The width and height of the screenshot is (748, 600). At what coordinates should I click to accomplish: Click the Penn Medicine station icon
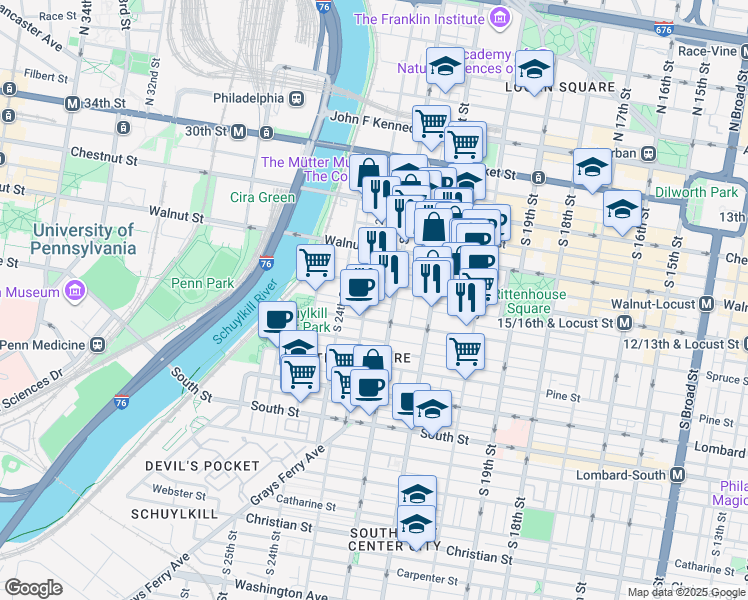[x=97, y=345]
